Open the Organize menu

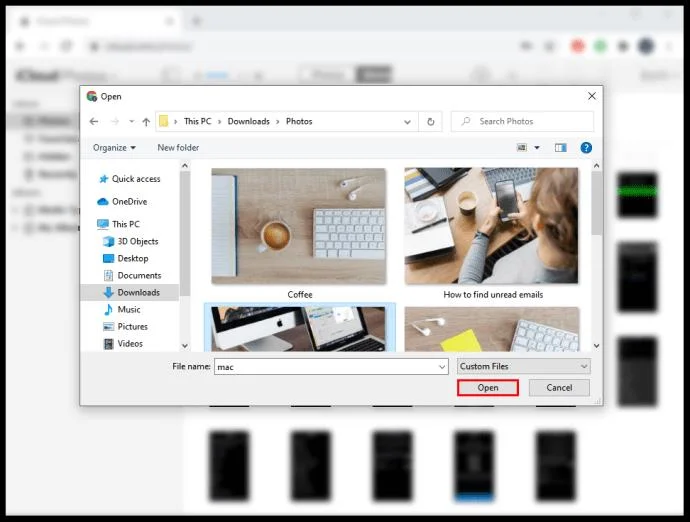click(114, 147)
